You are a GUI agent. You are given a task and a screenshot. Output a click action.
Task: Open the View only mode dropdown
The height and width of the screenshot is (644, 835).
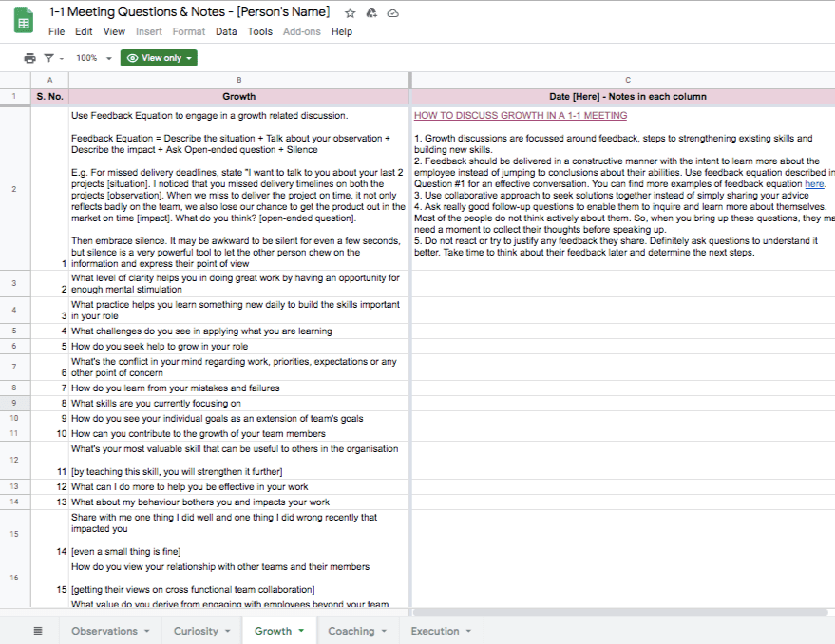(x=159, y=58)
